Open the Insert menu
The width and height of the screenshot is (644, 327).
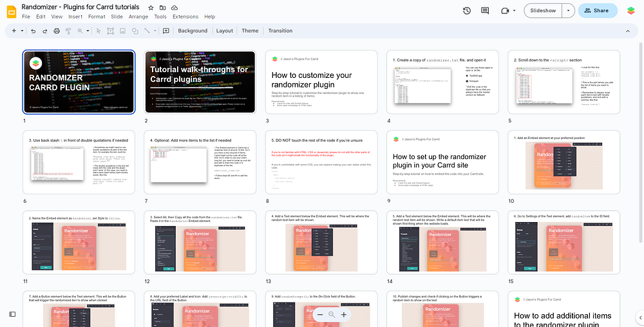click(x=75, y=17)
